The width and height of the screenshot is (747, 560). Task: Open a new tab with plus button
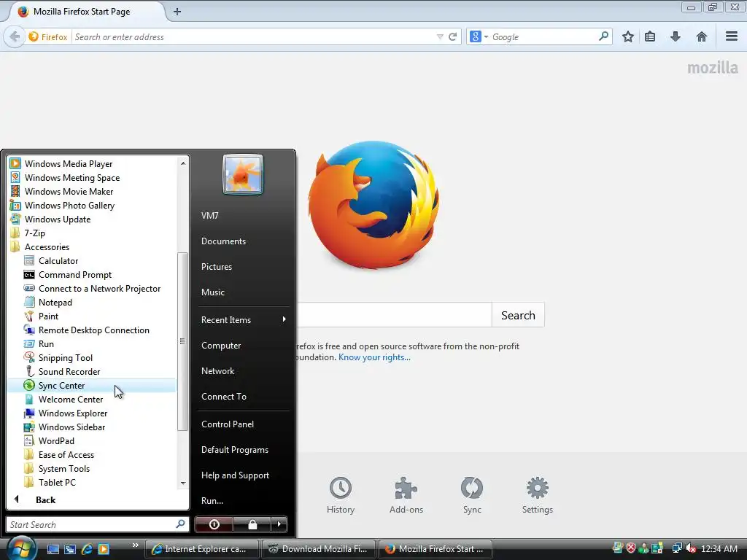pyautogui.click(x=177, y=12)
